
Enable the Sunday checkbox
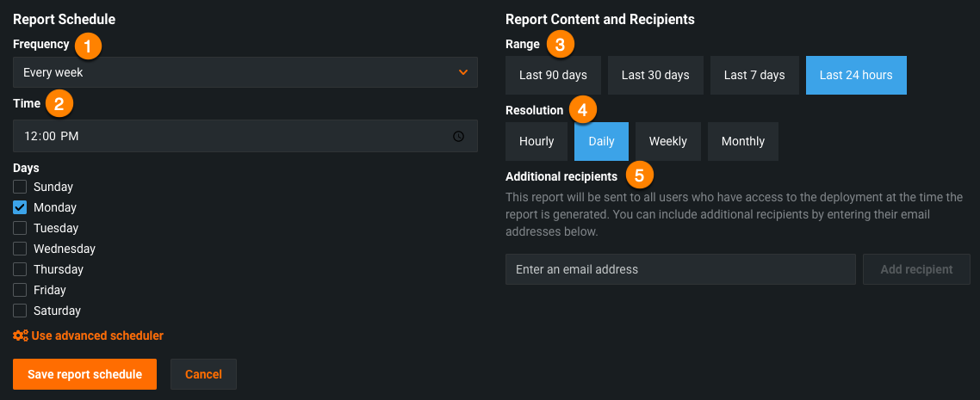[x=20, y=187]
